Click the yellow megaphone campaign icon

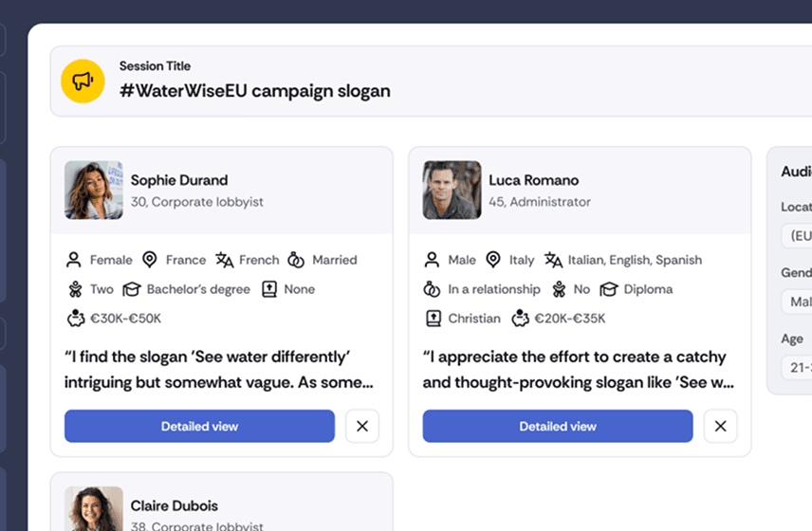tap(83, 81)
